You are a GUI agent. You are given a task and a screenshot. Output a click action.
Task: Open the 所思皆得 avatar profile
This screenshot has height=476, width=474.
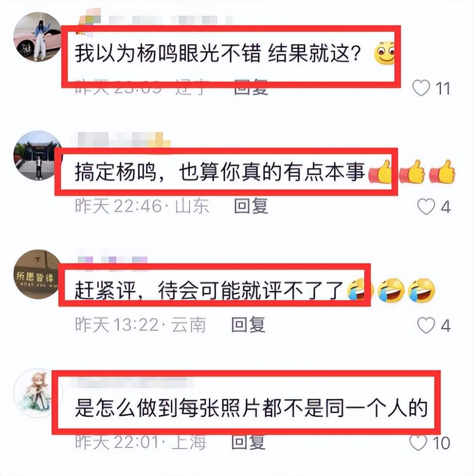(x=37, y=274)
